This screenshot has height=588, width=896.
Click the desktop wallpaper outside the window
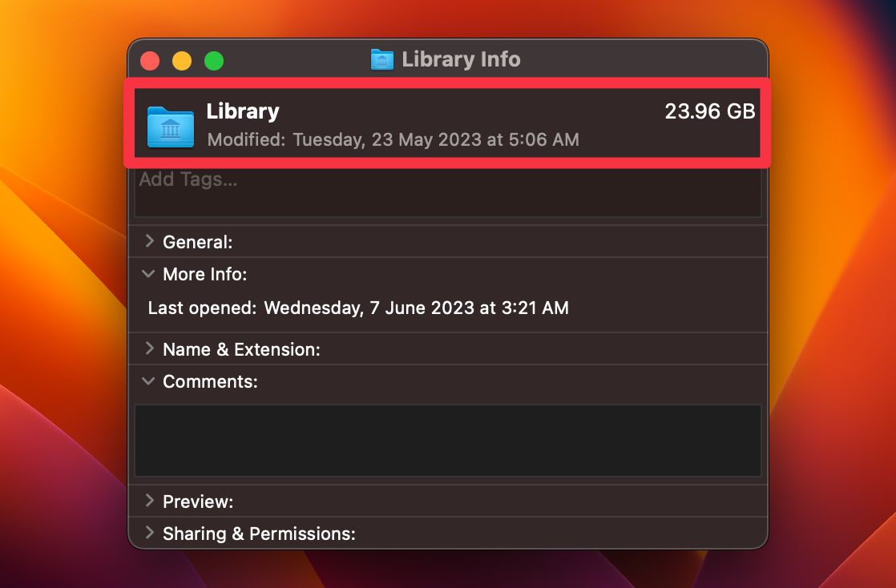56,320
